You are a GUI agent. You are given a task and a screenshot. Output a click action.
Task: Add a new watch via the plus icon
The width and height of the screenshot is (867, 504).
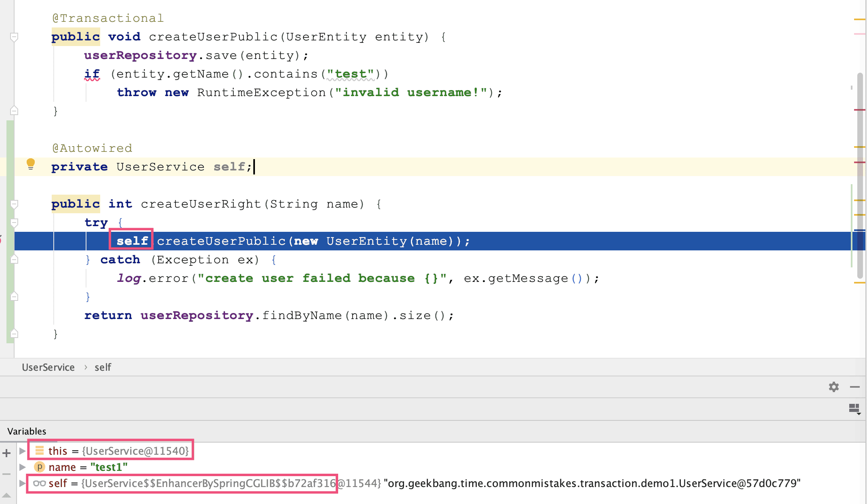pyautogui.click(x=6, y=453)
